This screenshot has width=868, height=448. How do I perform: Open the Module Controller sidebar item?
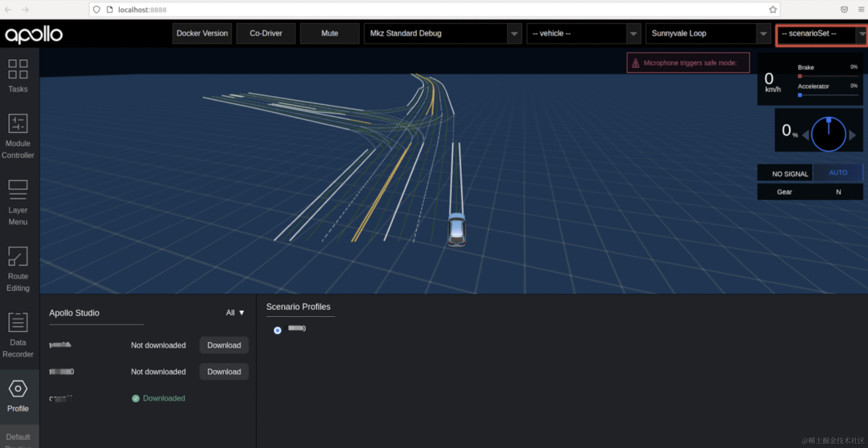tap(18, 136)
